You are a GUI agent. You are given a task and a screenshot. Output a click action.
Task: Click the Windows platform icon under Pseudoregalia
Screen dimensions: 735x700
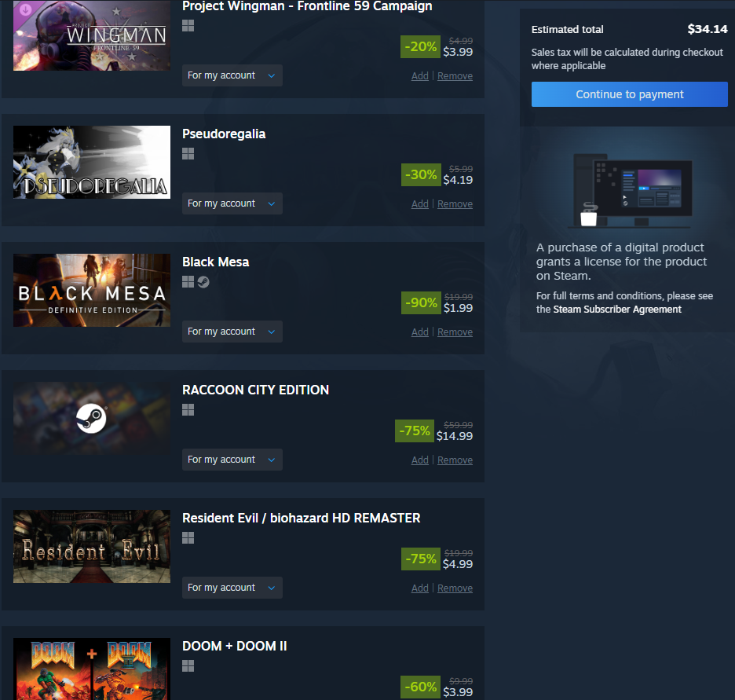coord(188,154)
